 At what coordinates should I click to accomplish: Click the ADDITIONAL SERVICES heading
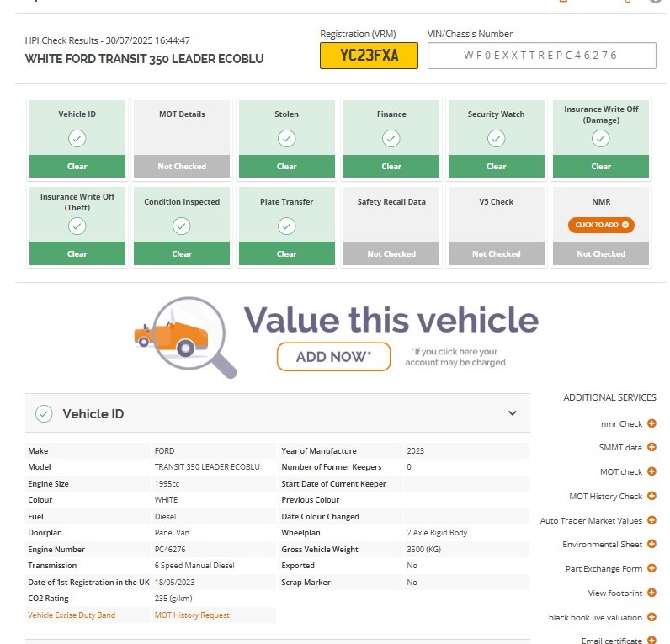[609, 397]
